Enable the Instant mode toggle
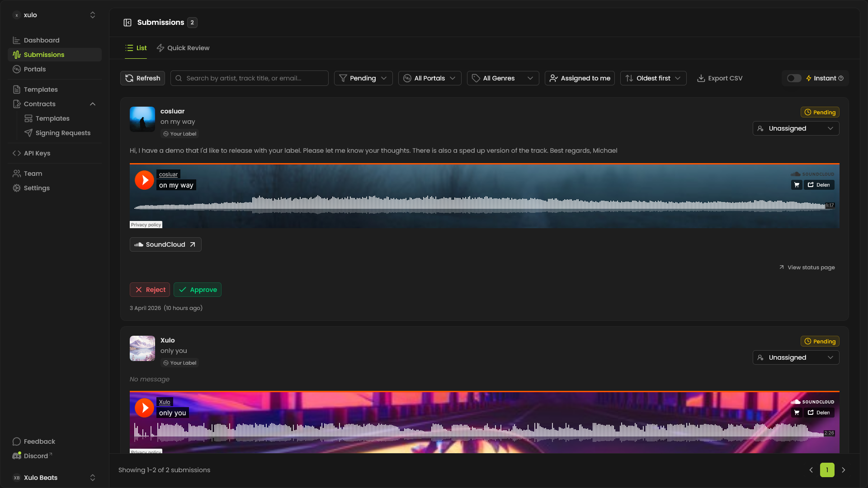 click(x=793, y=78)
